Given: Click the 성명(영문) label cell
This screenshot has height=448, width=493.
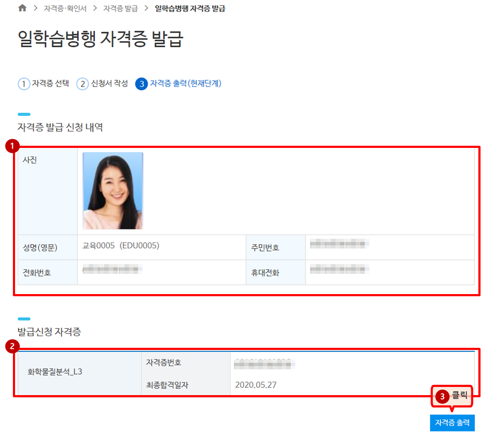Looking at the screenshot, I should (47, 248).
